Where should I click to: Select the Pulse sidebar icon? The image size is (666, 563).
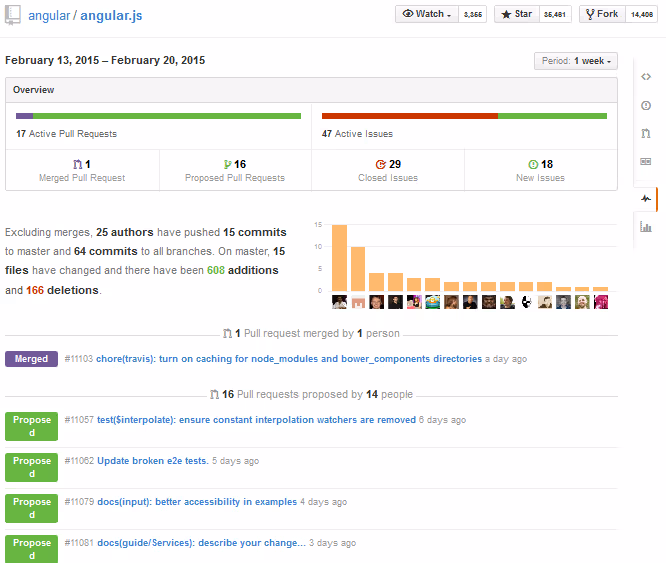pos(646,199)
